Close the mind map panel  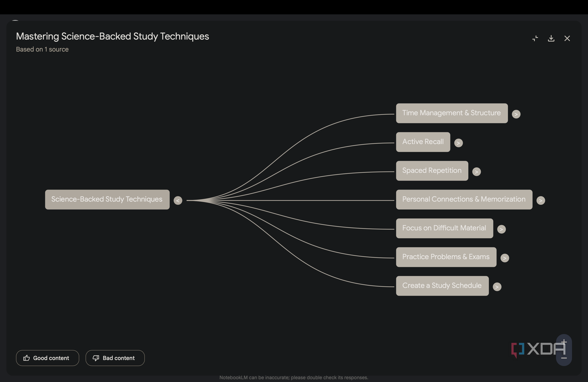567,38
